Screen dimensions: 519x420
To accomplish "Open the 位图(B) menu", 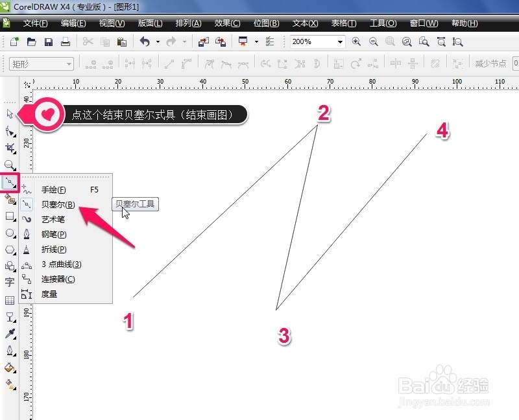I will (266, 23).
